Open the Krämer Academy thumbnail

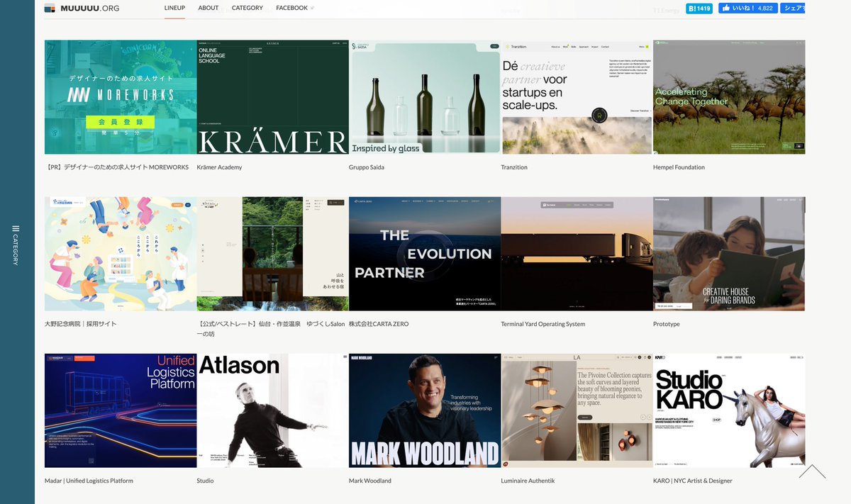(273, 97)
